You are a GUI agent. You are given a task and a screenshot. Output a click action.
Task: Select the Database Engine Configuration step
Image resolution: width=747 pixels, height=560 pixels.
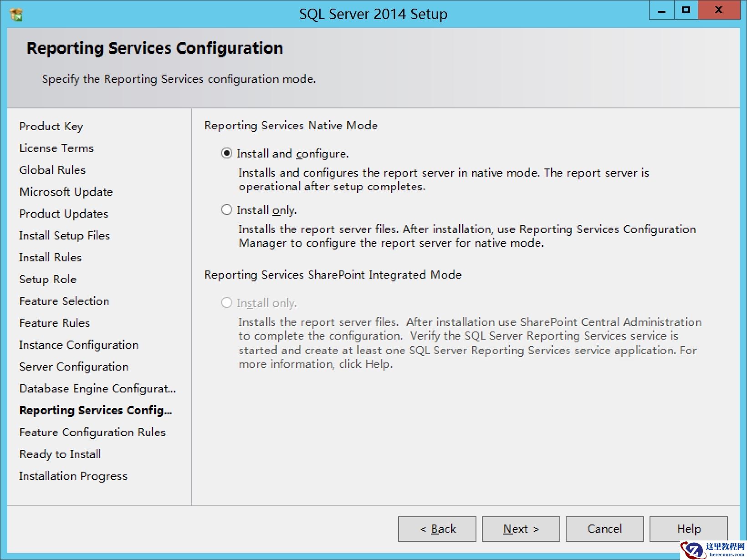pos(97,388)
